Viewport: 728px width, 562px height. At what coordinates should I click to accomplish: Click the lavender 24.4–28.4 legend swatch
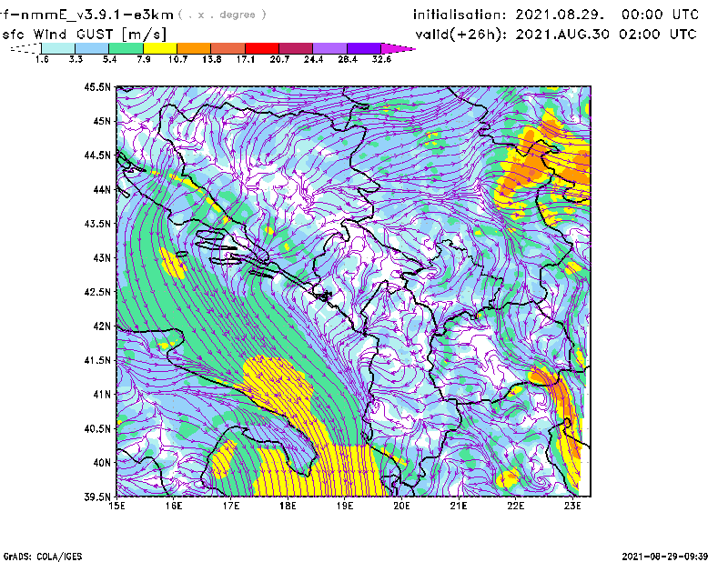[x=329, y=48]
